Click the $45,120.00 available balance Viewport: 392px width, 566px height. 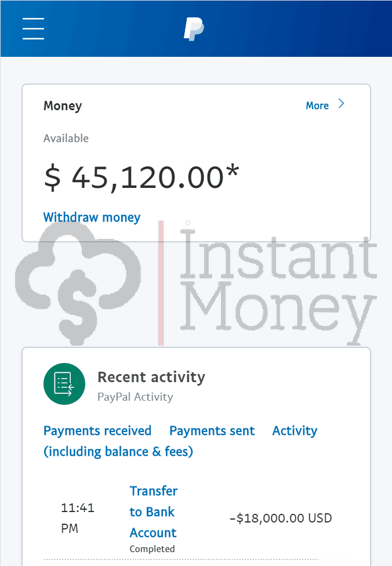pos(141,177)
